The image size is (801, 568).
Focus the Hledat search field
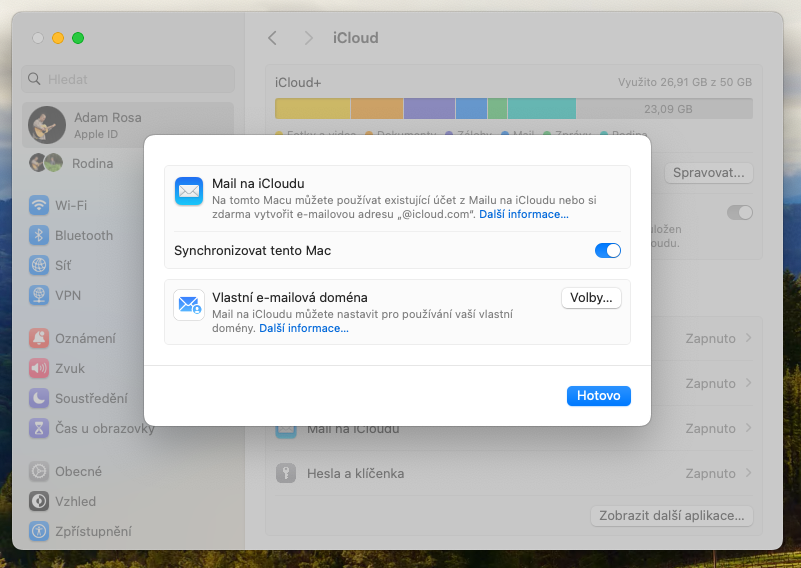(x=128, y=79)
